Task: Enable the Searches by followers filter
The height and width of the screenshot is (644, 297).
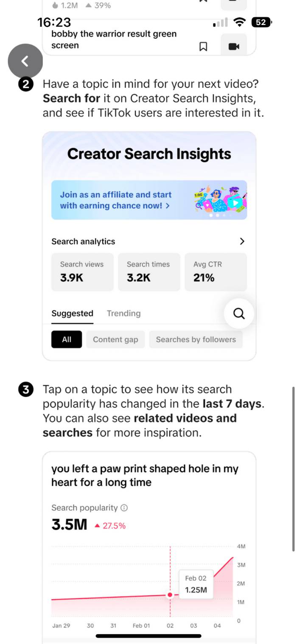Action: click(196, 339)
